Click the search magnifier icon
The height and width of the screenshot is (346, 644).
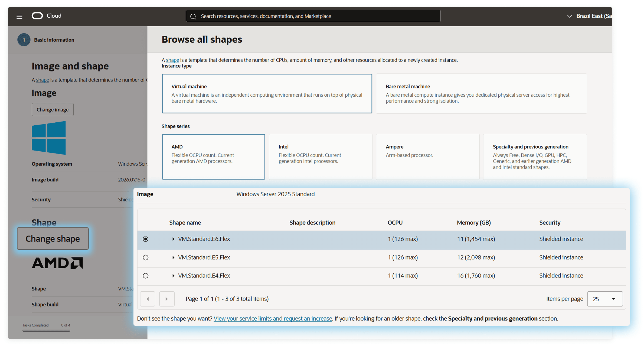[193, 17]
